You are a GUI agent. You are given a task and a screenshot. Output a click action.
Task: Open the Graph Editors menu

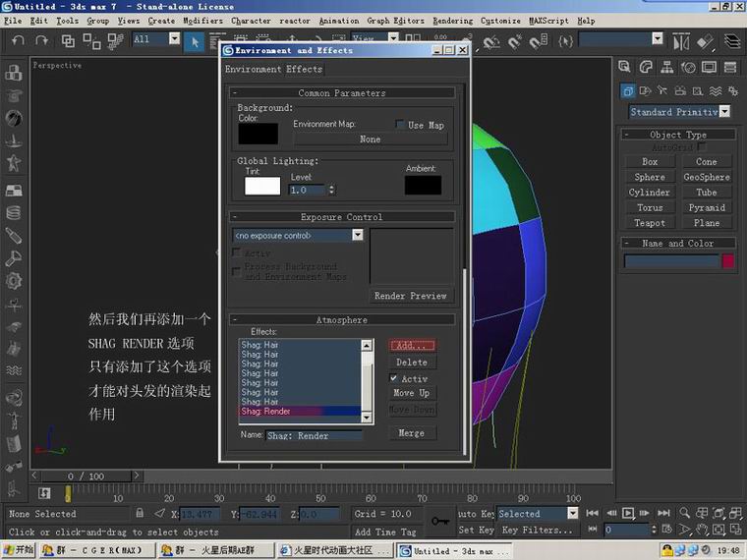tap(395, 21)
